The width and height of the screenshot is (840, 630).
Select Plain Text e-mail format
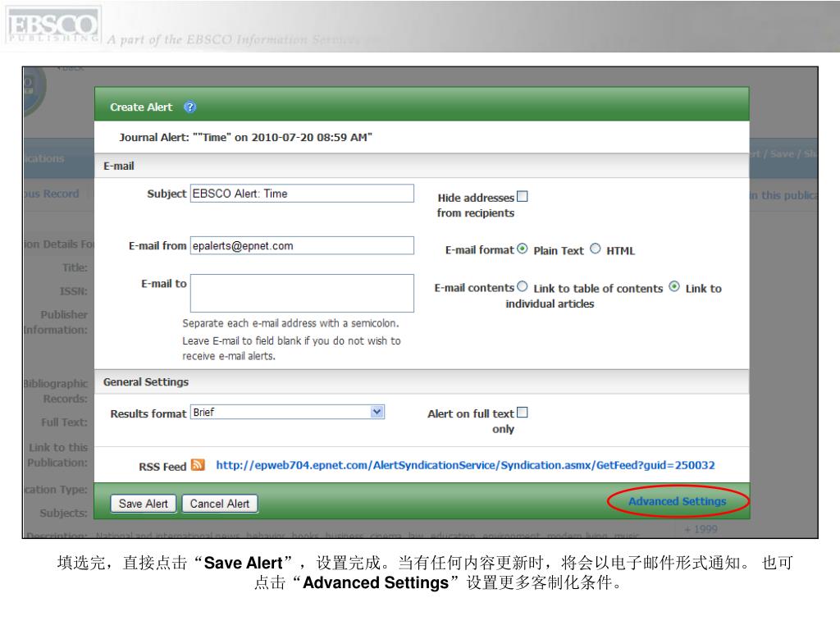coord(523,249)
